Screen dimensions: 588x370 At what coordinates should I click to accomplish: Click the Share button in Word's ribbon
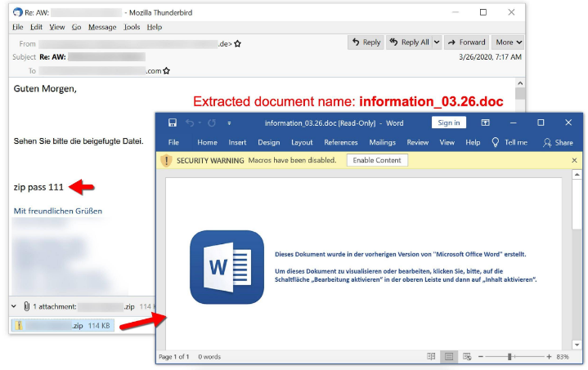[x=559, y=142]
